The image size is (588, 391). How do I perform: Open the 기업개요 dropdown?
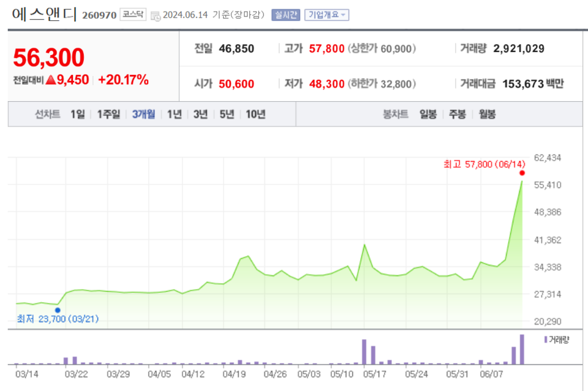click(x=326, y=15)
